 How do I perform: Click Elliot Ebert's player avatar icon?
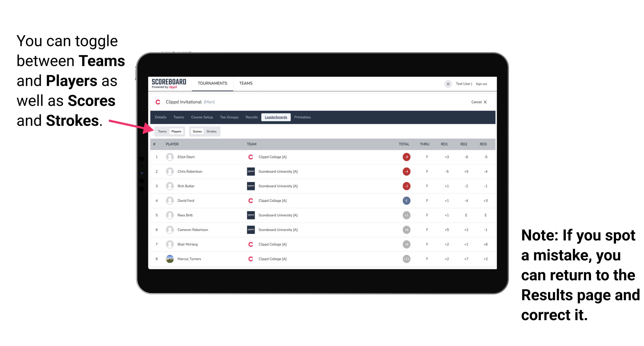[x=170, y=157]
